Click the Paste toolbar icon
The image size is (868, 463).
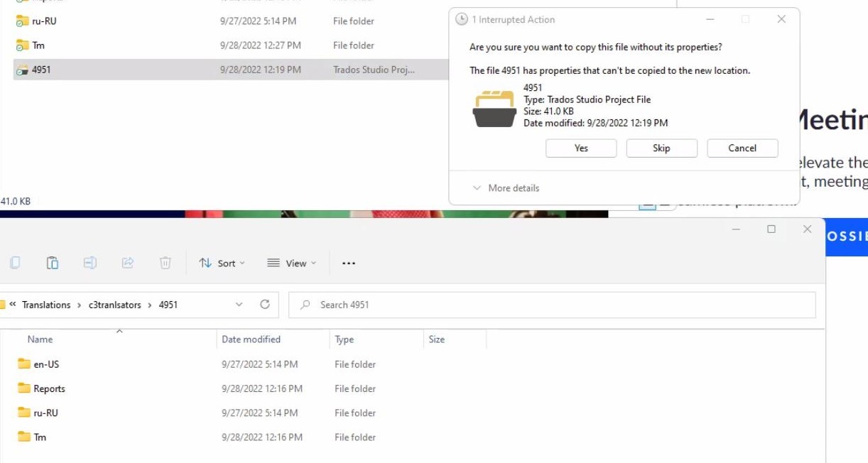(53, 263)
